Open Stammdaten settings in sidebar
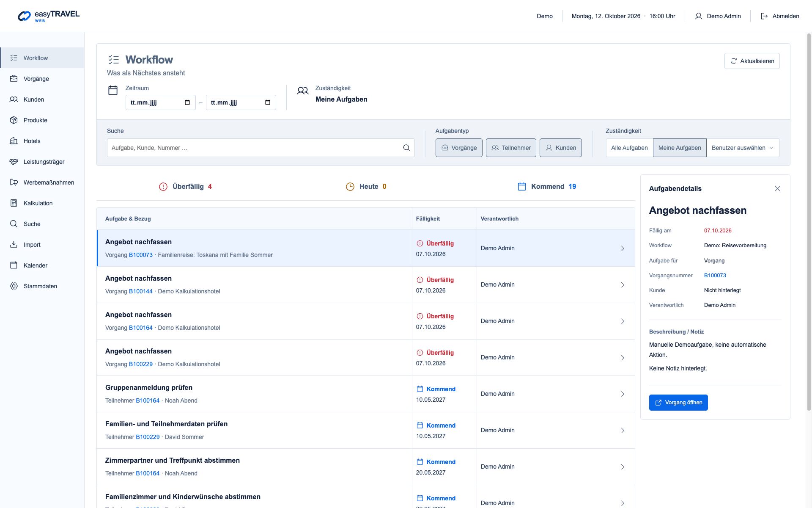Screen dimensions: 812x508 [42, 286]
